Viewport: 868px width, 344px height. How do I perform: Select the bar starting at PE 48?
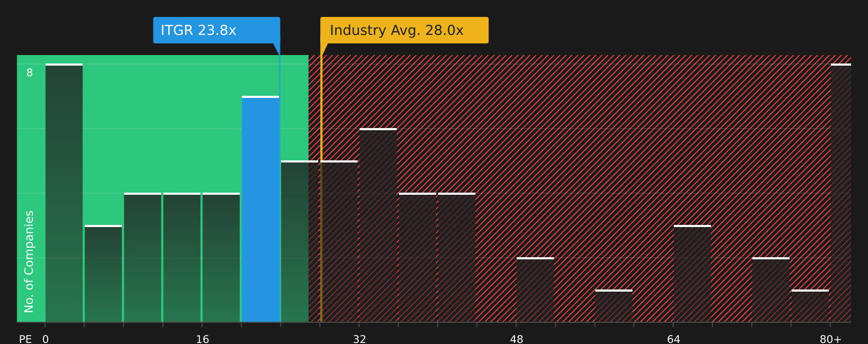[x=535, y=289]
